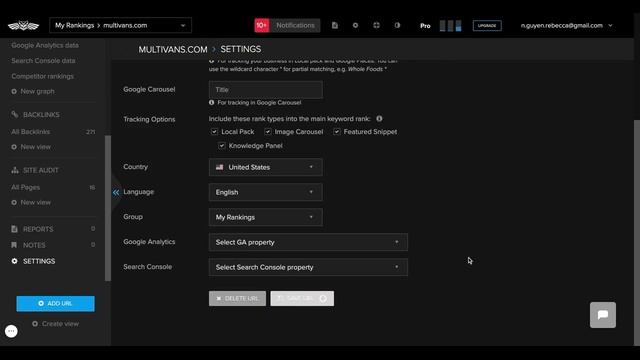The width and height of the screenshot is (640, 360).
Task: Toggle the Featured Snippet checkbox
Action: coord(337,131)
